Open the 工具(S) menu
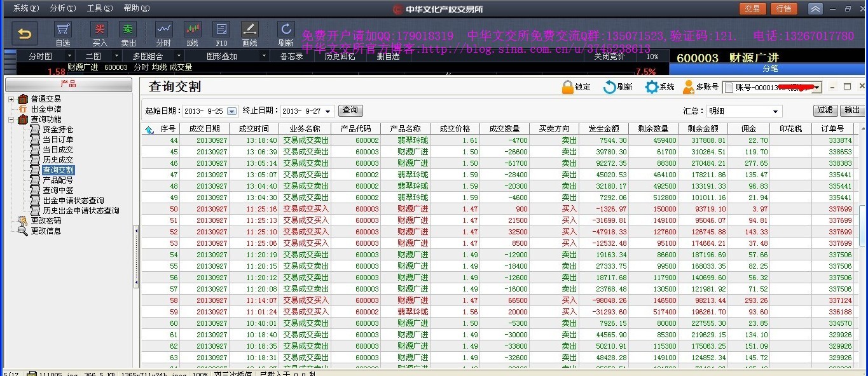 point(100,8)
